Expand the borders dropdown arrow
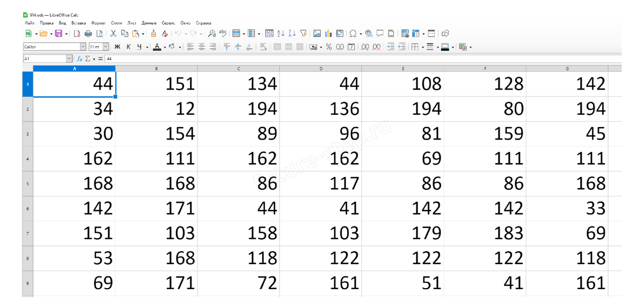Image resolution: width=644 pixels, height=308 pixels. 423,47
